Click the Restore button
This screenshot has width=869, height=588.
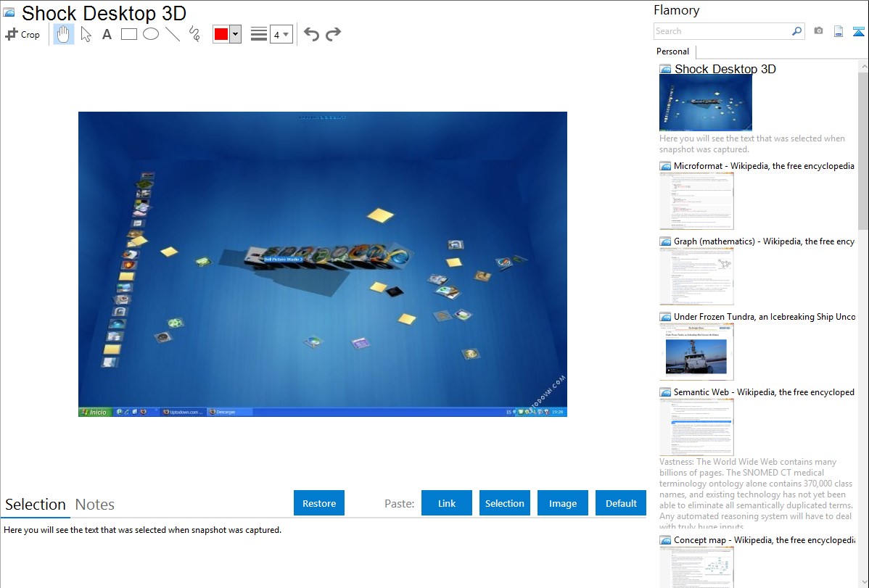[x=319, y=503]
